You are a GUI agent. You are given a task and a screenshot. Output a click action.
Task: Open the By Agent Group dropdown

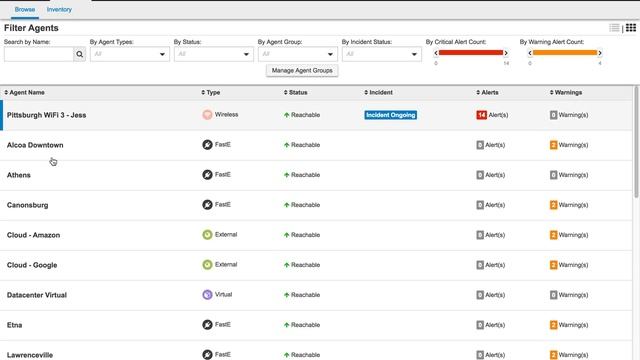tap(298, 54)
